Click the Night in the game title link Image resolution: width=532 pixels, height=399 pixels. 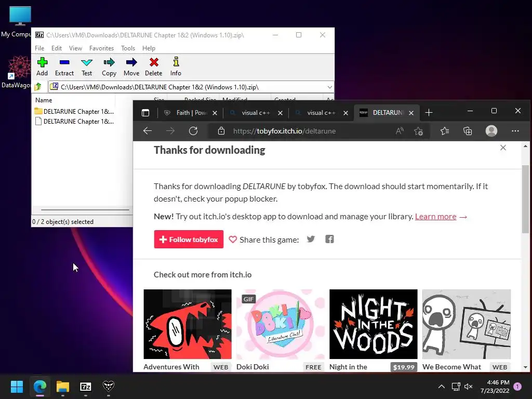[348, 367]
